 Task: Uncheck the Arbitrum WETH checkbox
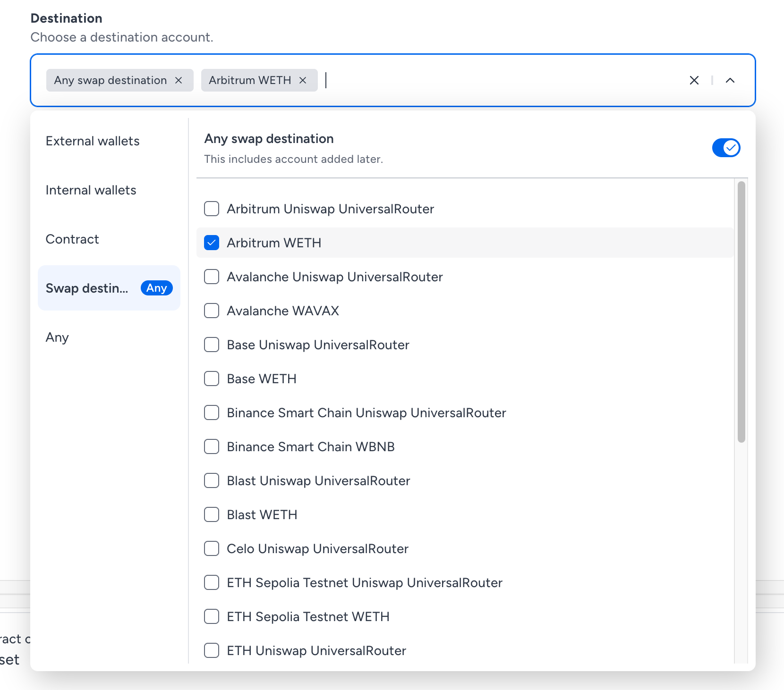(212, 243)
